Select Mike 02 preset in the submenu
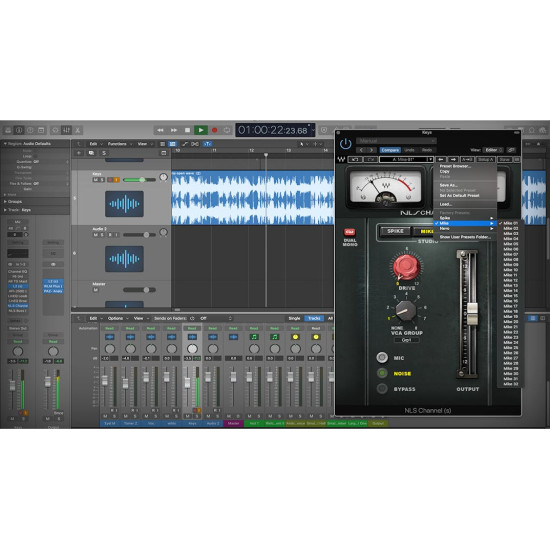 [510, 228]
